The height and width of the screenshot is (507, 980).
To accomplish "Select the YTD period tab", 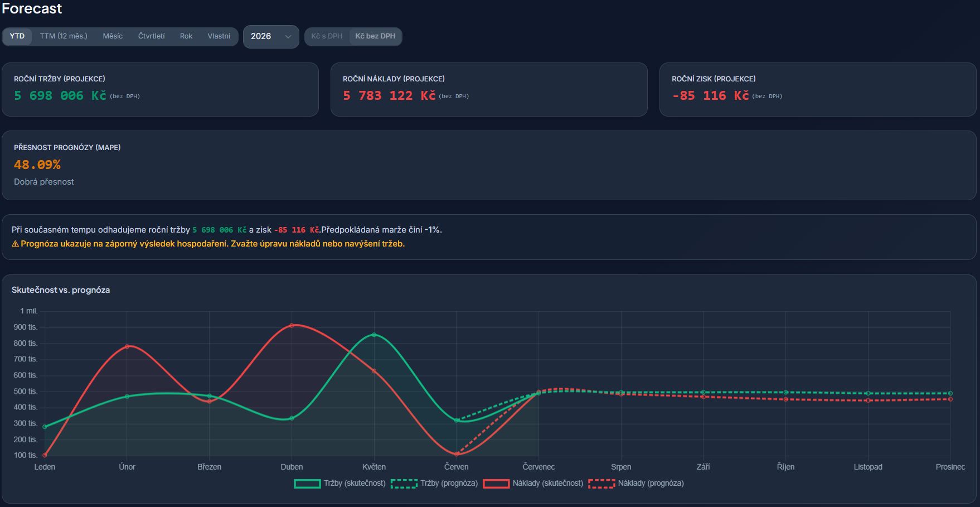I will pyautogui.click(x=17, y=36).
